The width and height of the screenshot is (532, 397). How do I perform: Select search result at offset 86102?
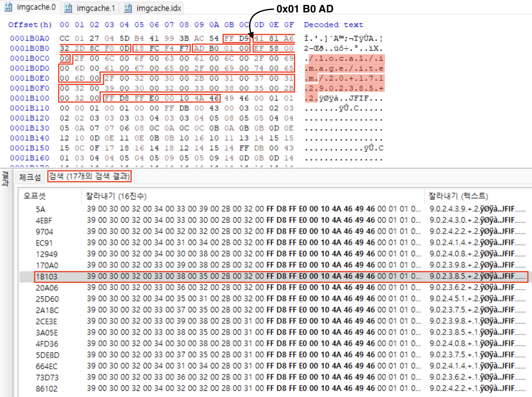click(x=47, y=389)
